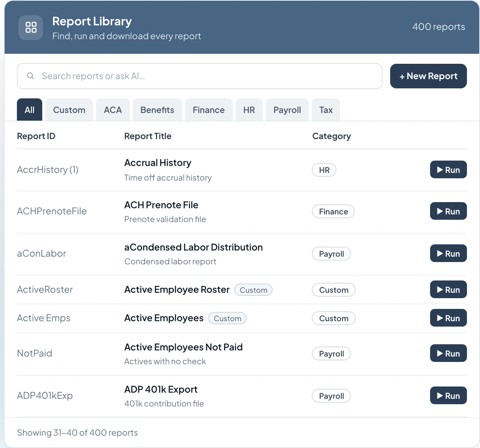Click the AccrHistory (1) report ID
This screenshot has height=448, width=480.
[x=48, y=169]
